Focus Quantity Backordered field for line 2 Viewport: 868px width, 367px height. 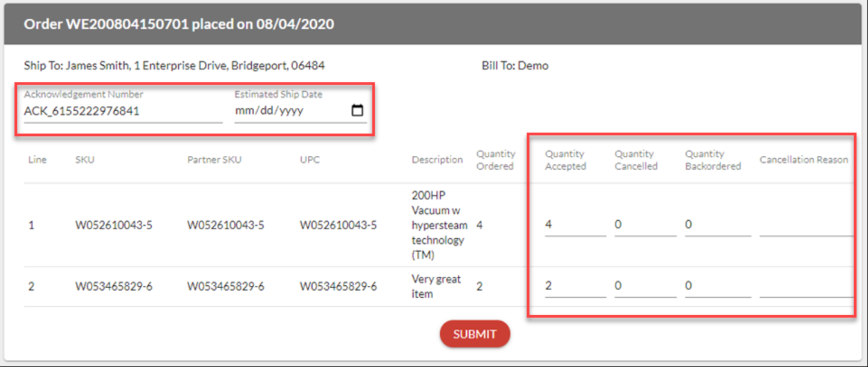[x=717, y=286]
